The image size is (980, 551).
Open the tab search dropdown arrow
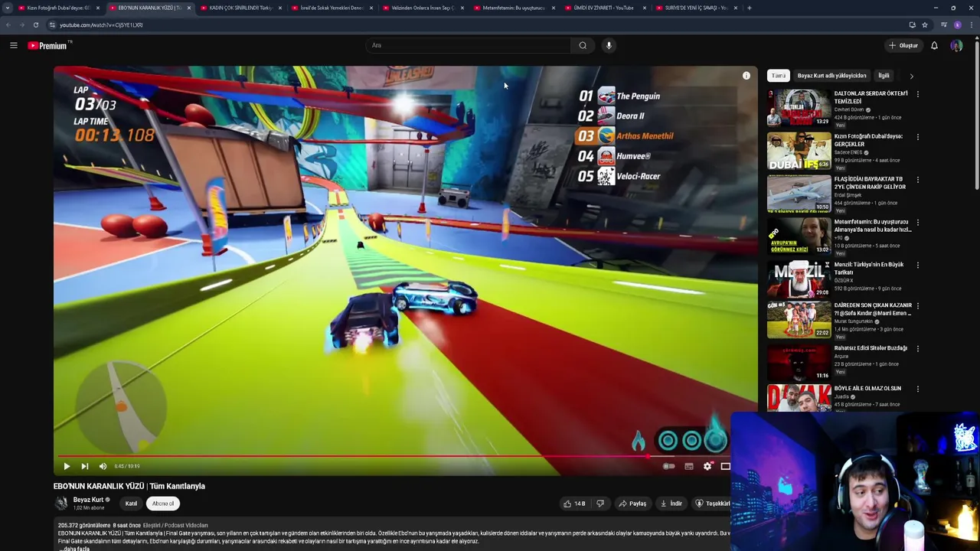click(7, 8)
